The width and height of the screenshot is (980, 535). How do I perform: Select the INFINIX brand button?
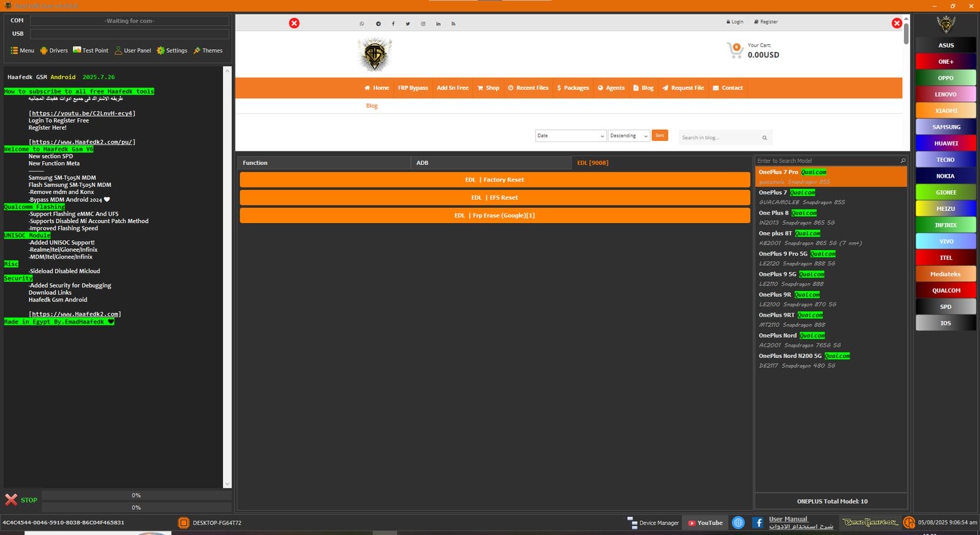pyautogui.click(x=946, y=225)
